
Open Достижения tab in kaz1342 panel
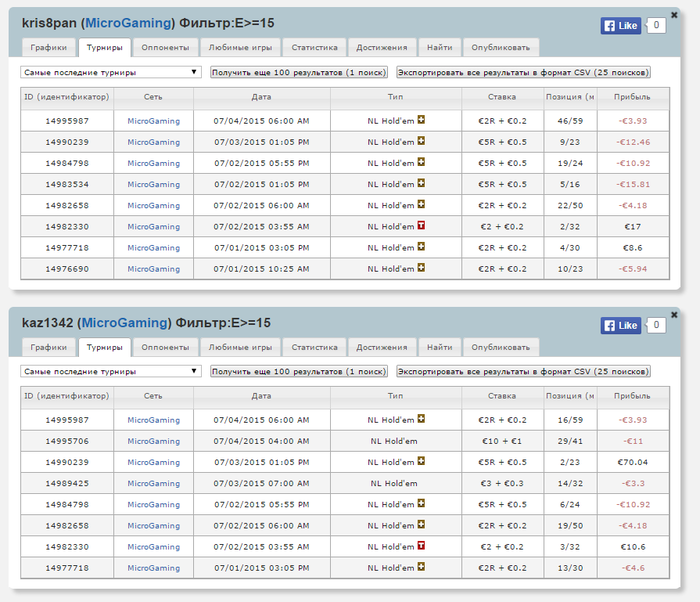pyautogui.click(x=382, y=347)
